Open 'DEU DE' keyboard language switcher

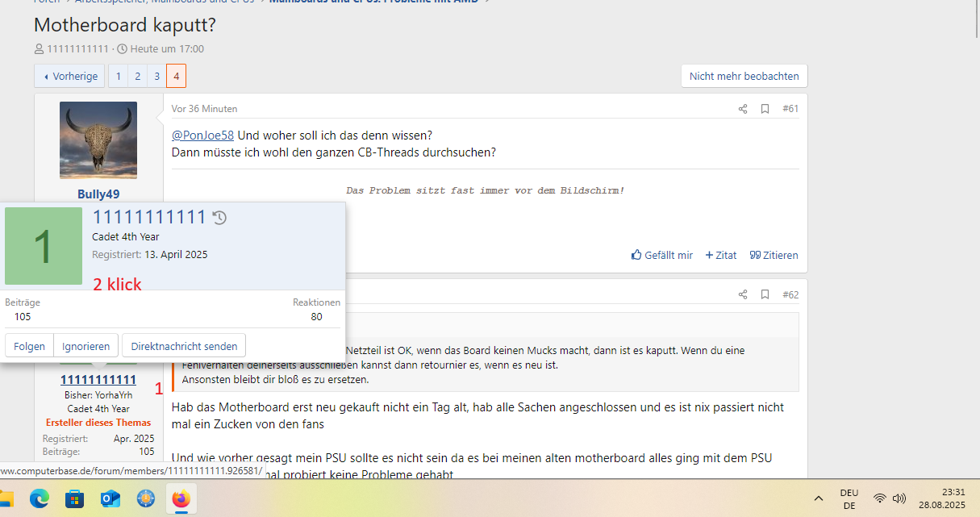pyautogui.click(x=849, y=499)
